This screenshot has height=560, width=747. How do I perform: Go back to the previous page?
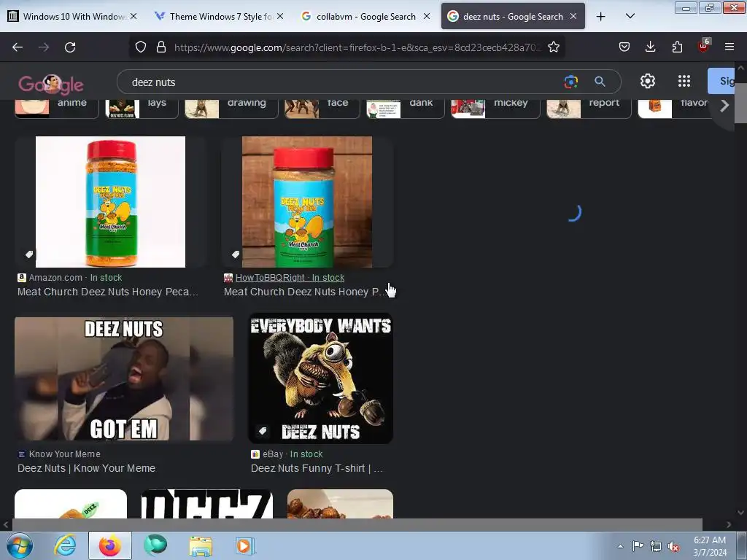[x=18, y=47]
